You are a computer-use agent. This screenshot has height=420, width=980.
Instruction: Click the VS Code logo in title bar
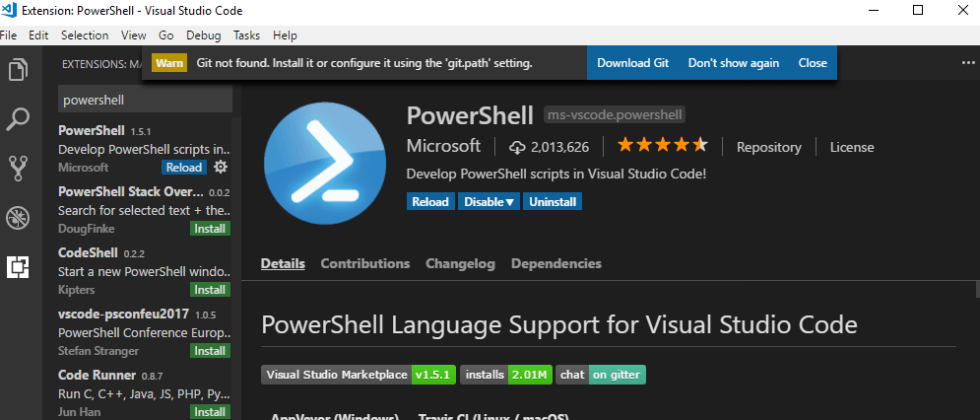coord(9,10)
